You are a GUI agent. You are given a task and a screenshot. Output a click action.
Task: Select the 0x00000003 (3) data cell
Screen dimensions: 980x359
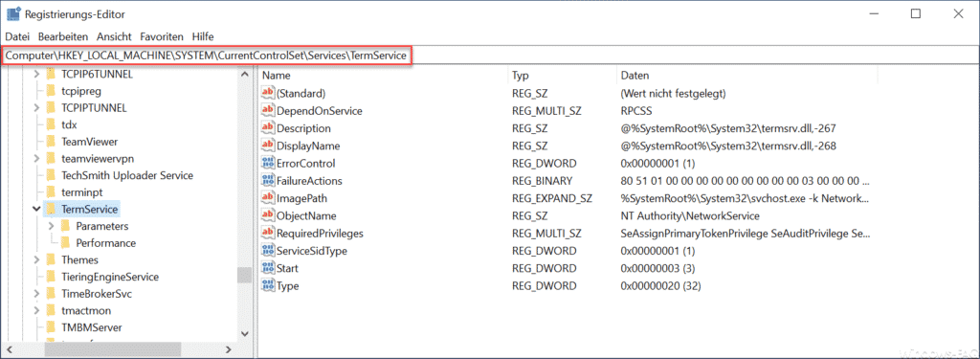(657, 268)
